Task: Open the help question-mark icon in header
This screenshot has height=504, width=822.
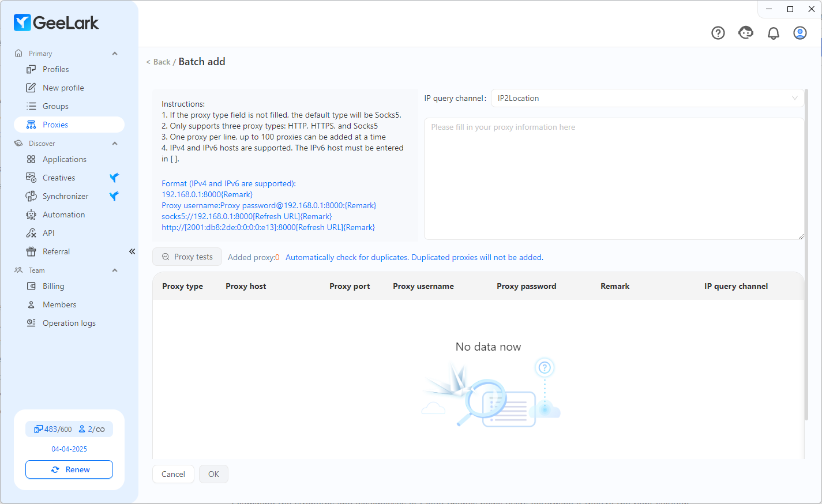Action: [x=718, y=33]
